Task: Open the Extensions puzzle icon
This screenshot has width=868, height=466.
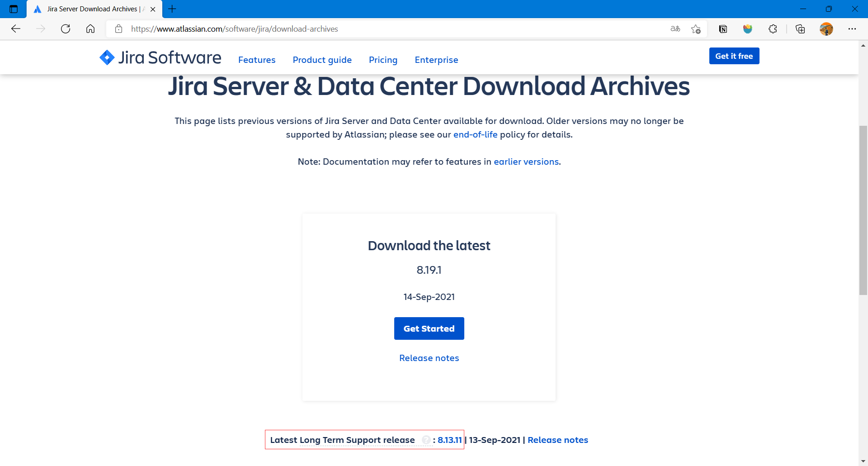Action: click(x=773, y=29)
